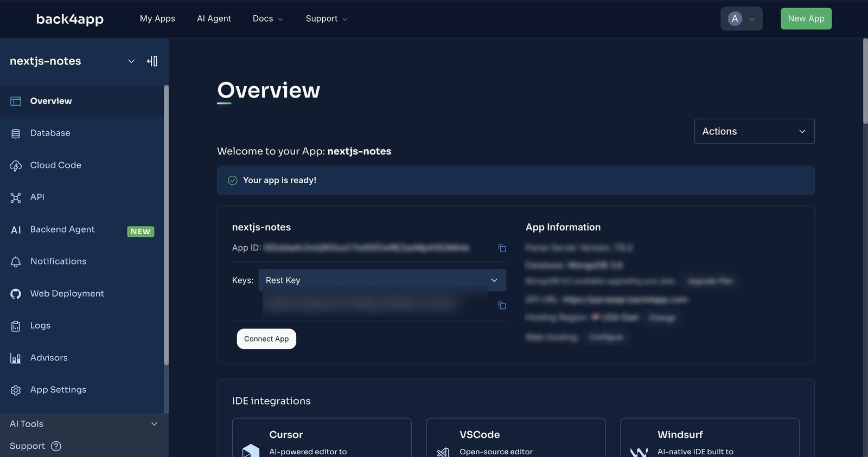Viewport: 868px width, 457px height.
Task: Click the NEW badge beside Backend Agent
Action: pos(141,231)
